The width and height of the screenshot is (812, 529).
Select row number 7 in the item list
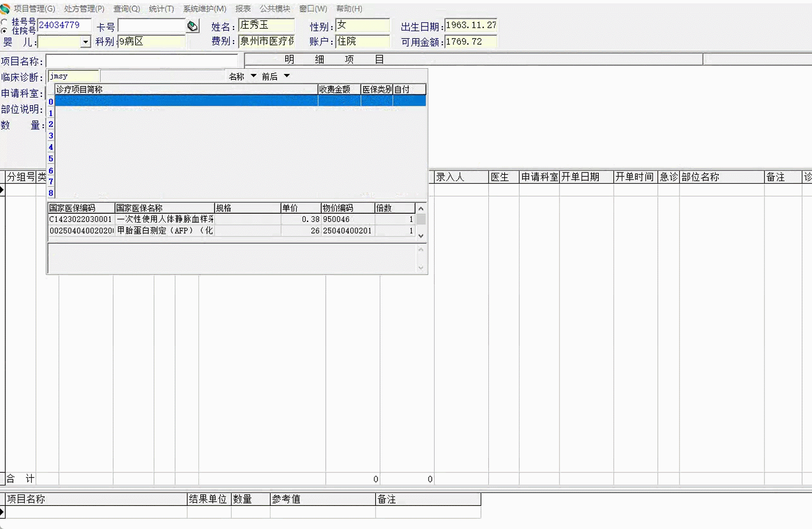point(51,182)
